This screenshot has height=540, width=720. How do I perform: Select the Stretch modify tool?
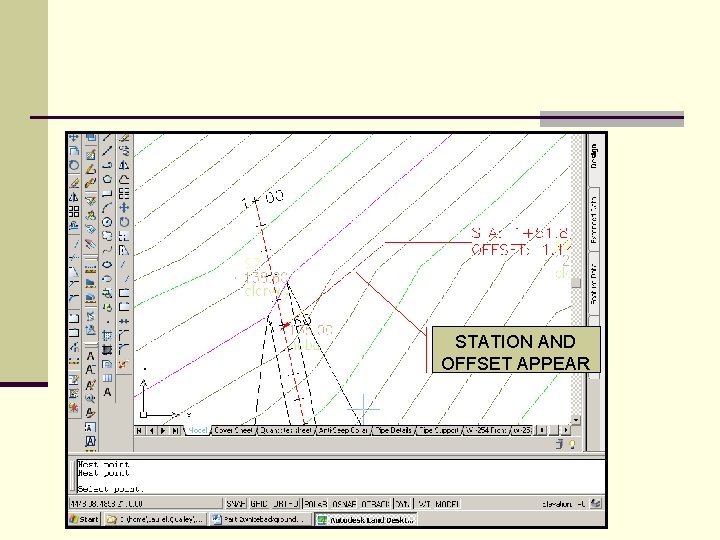[x=124, y=250]
